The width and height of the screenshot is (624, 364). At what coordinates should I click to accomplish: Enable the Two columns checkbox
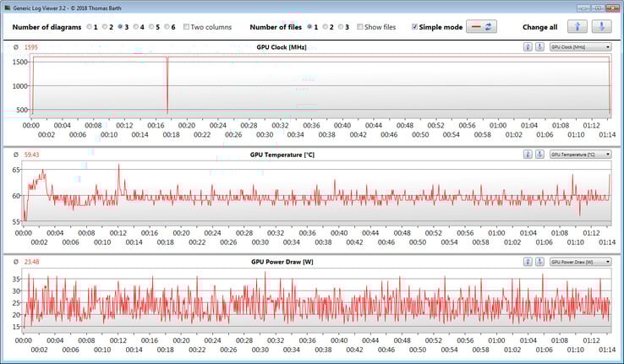pyautogui.click(x=186, y=27)
